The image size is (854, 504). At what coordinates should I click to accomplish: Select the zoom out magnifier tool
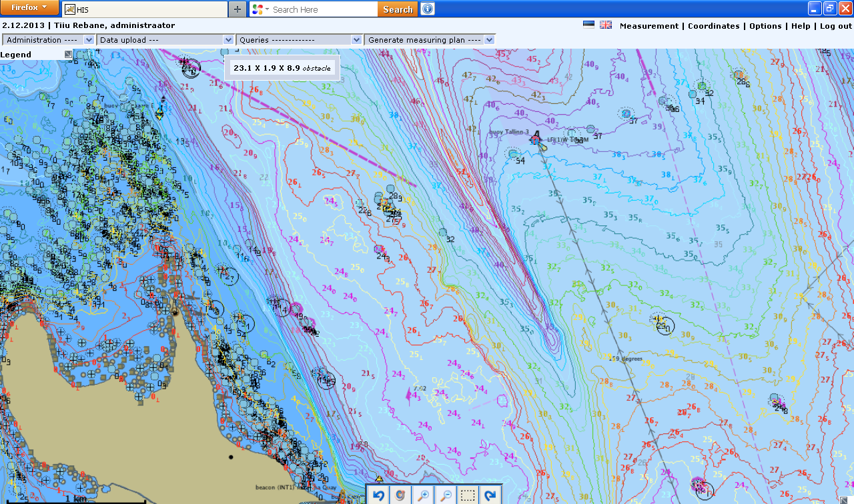coord(445,495)
